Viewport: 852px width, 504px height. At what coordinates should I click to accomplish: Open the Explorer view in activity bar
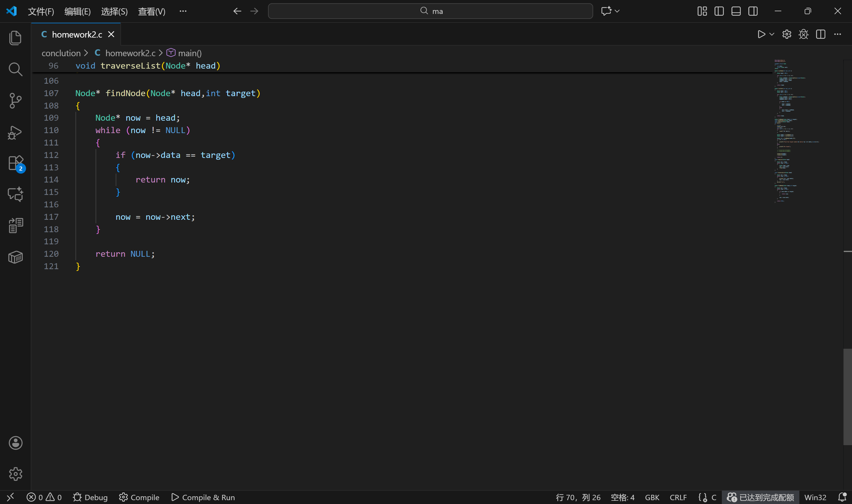(15, 38)
